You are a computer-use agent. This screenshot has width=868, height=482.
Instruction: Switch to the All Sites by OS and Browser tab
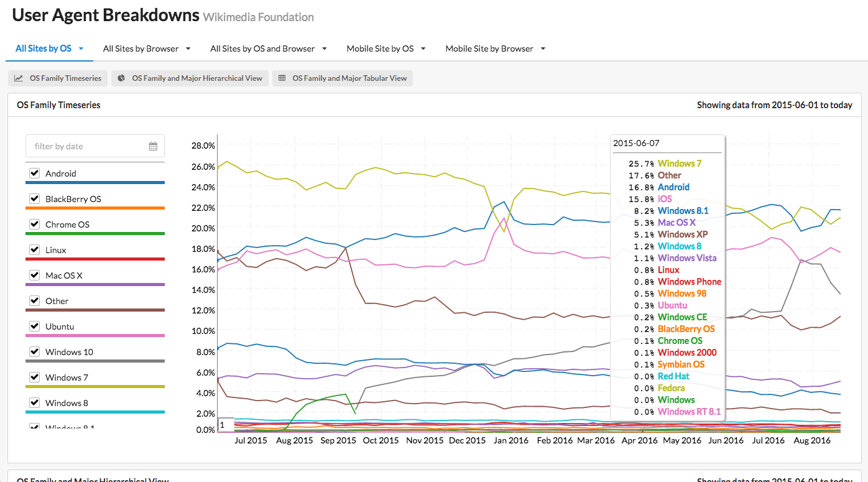click(262, 48)
